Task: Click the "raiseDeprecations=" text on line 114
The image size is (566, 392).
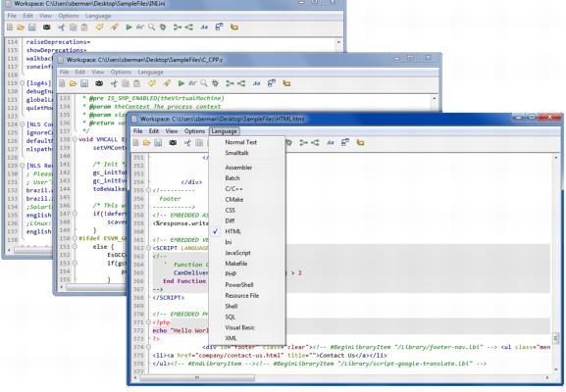Action: coord(58,42)
